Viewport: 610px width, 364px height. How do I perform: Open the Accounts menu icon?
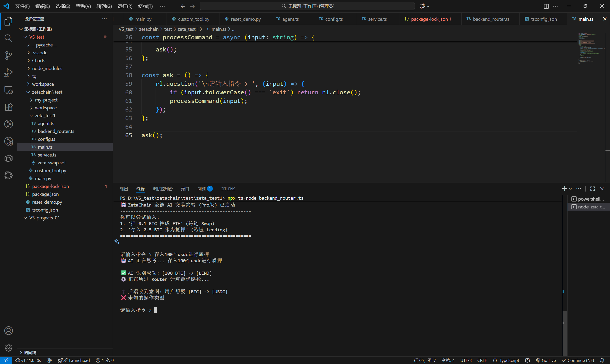pyautogui.click(x=8, y=331)
